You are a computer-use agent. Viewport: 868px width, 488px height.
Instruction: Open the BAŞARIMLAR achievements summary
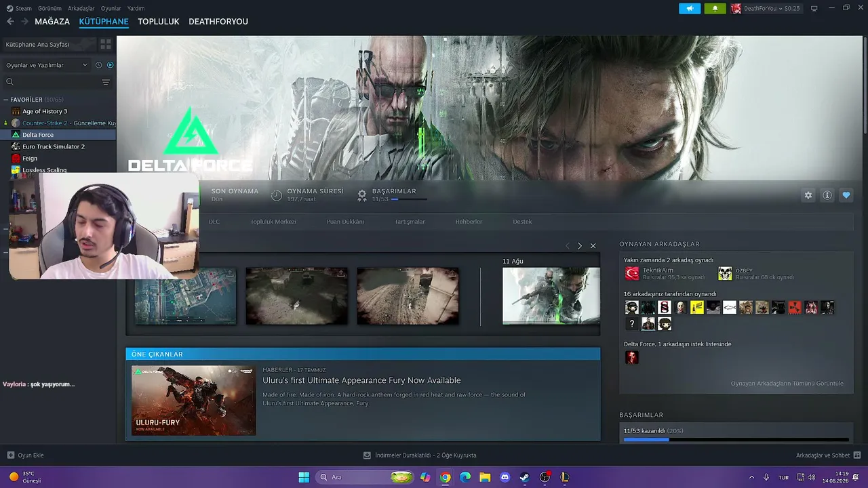point(393,195)
